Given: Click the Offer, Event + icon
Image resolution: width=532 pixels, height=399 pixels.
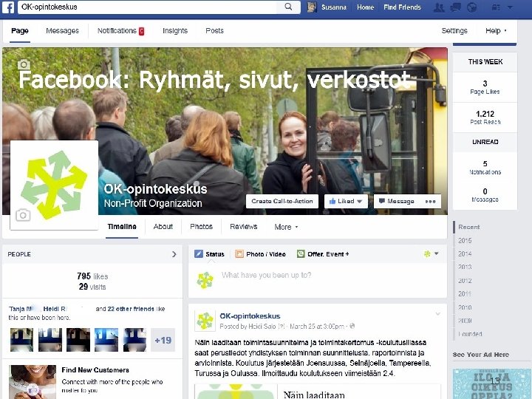Looking at the screenshot, I should (x=301, y=253).
